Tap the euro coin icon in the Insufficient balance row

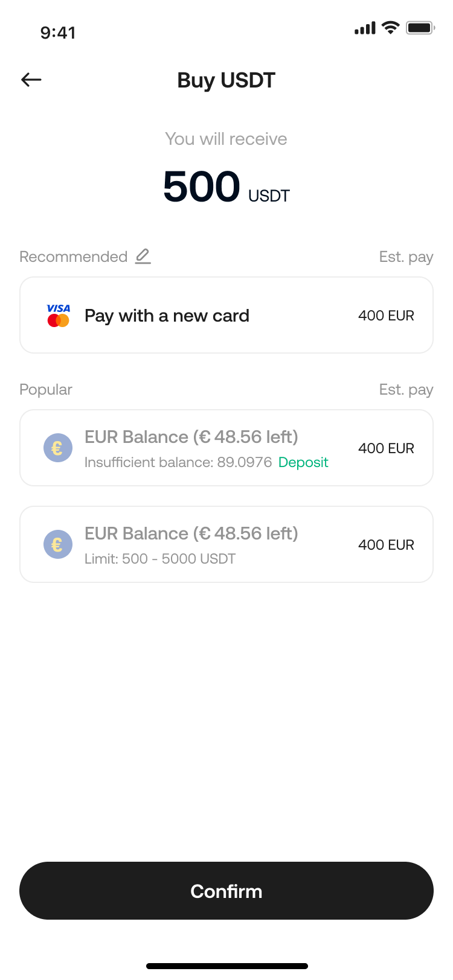click(58, 448)
